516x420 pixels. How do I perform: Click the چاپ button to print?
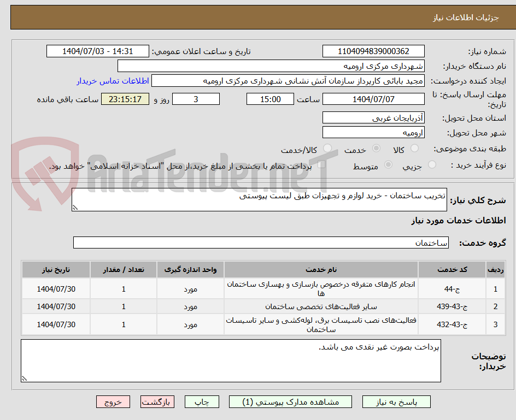202,401
